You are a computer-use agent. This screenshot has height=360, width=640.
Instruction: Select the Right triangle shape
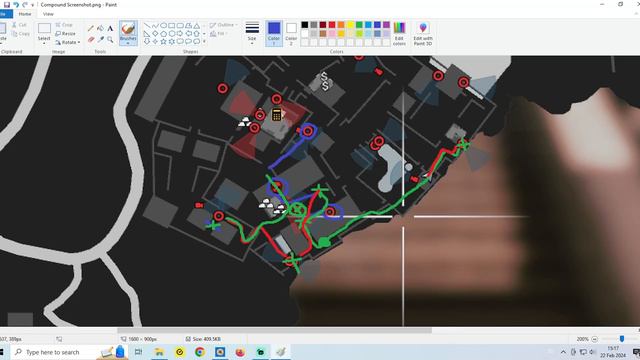click(x=147, y=33)
